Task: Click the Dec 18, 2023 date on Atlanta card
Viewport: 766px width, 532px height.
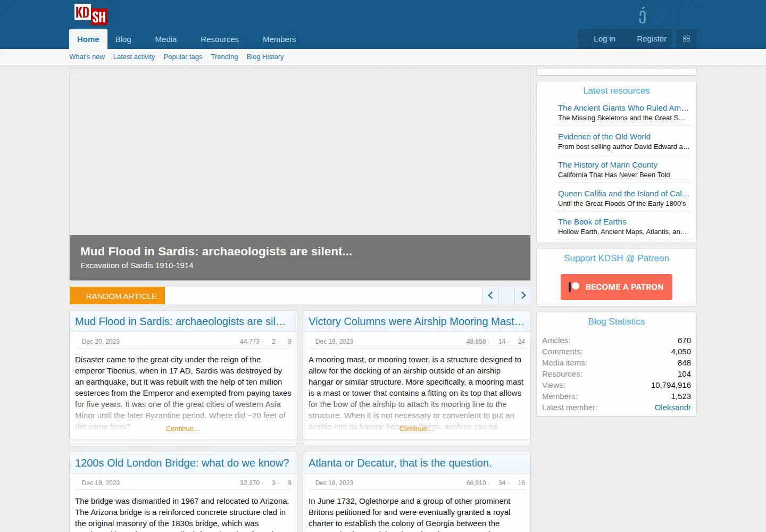Action: tap(334, 483)
